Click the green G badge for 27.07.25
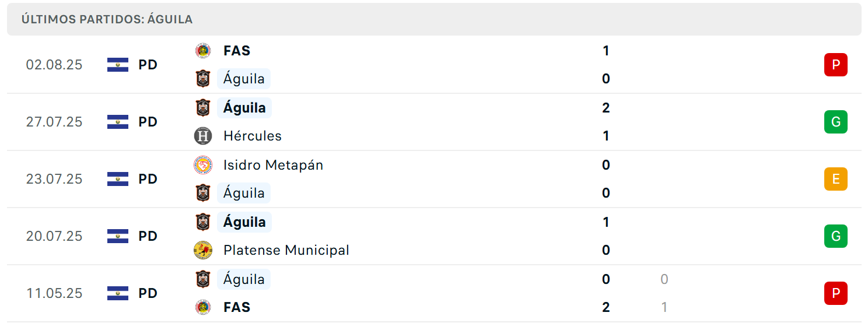 (x=835, y=122)
